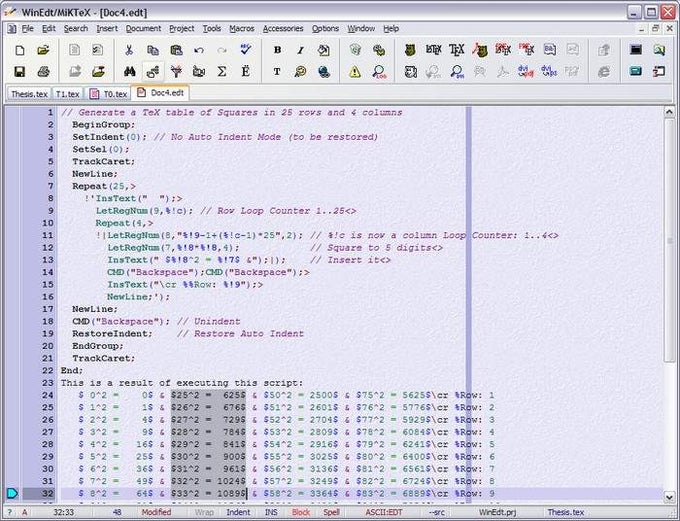
Task: Switch to the Thesis.tex tab
Action: point(28,93)
